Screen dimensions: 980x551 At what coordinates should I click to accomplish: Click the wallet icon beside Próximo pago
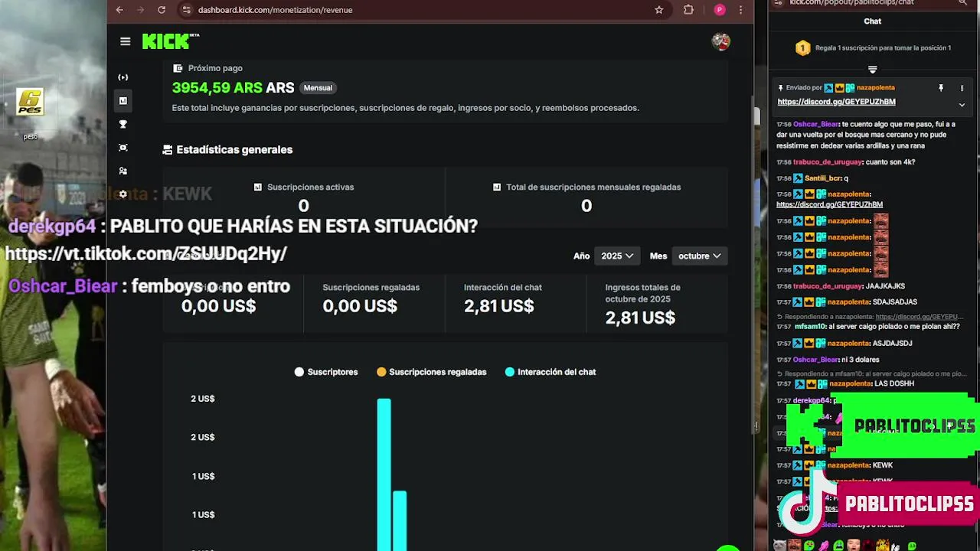pyautogui.click(x=178, y=68)
